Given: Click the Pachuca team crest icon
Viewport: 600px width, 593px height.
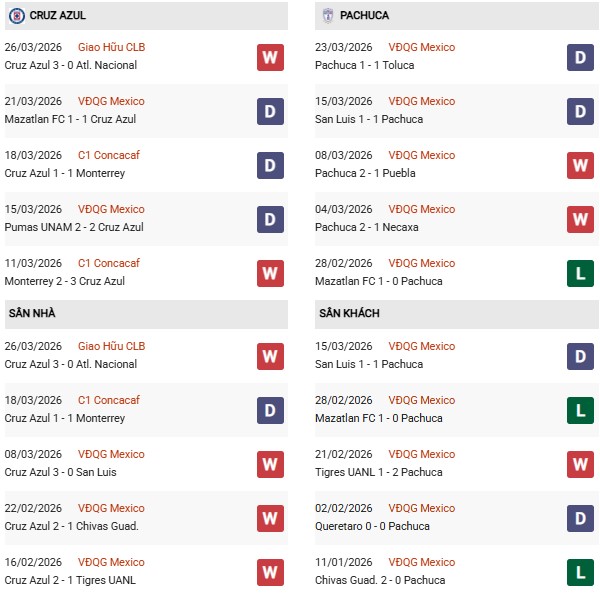Looking at the screenshot, I should (x=329, y=16).
